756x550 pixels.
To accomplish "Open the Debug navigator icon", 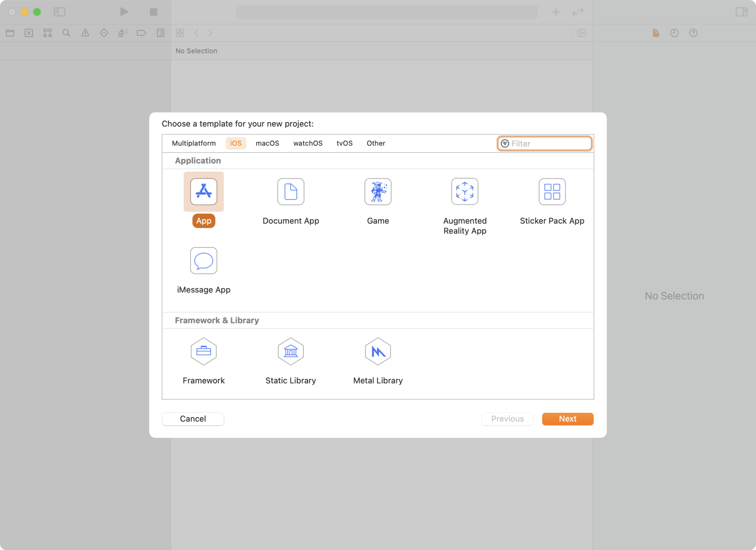I will 123,33.
